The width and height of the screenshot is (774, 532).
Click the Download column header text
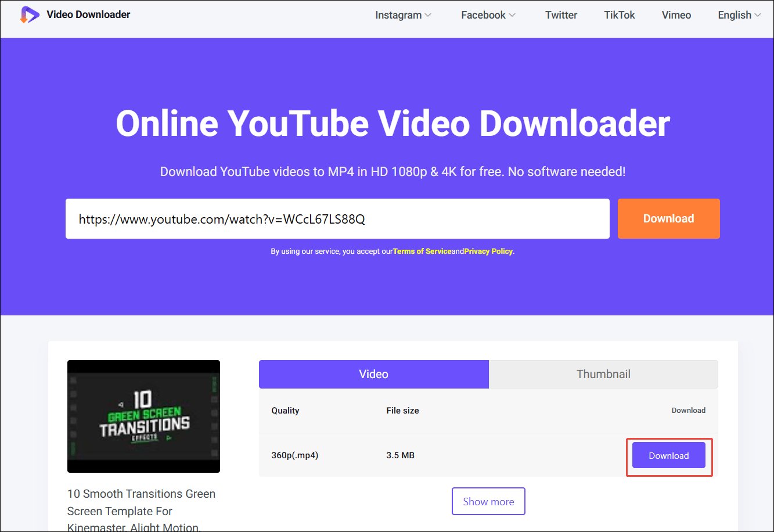tap(689, 411)
